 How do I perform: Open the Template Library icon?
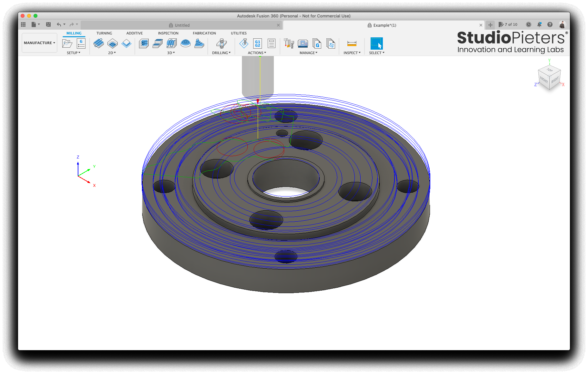tap(331, 43)
